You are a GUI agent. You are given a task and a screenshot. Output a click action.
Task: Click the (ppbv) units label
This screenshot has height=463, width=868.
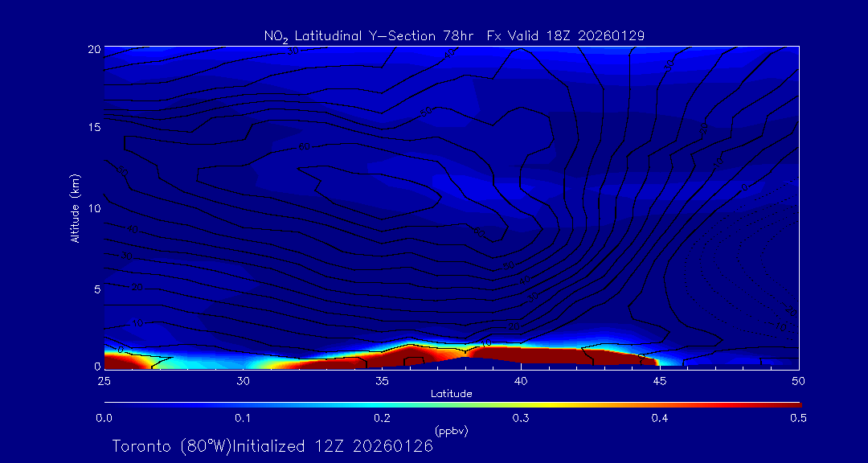tap(452, 431)
